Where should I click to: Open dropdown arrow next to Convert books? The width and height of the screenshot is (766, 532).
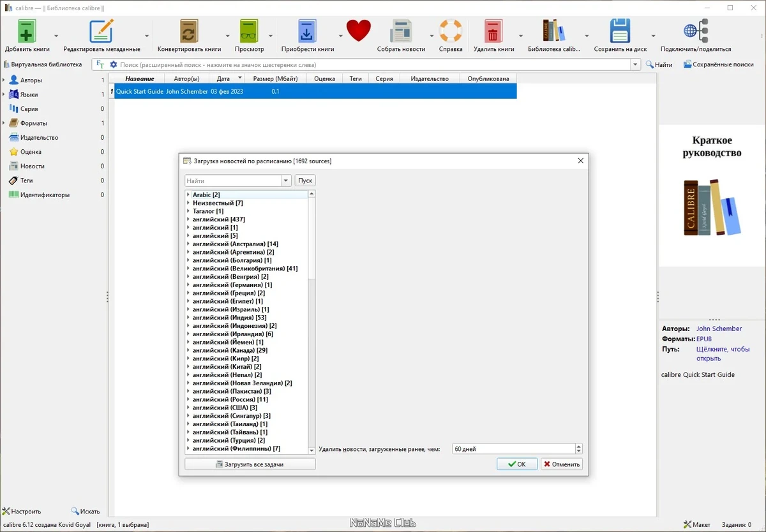coord(227,36)
